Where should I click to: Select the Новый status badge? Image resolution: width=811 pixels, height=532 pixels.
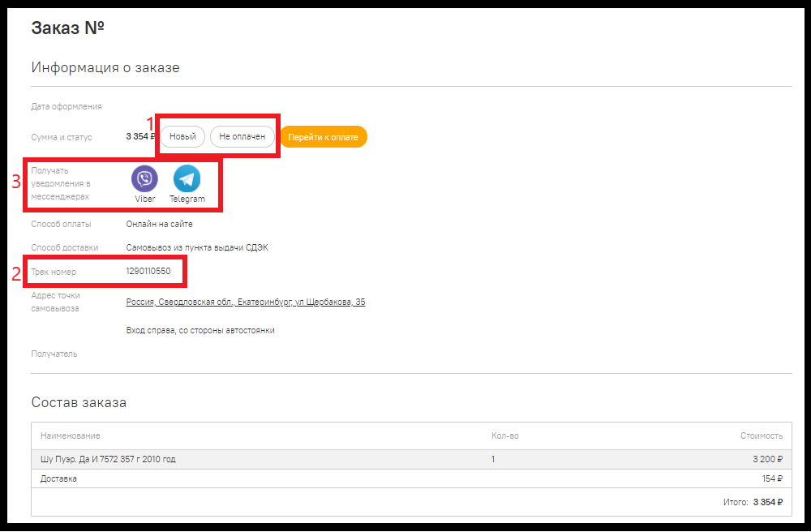point(182,136)
